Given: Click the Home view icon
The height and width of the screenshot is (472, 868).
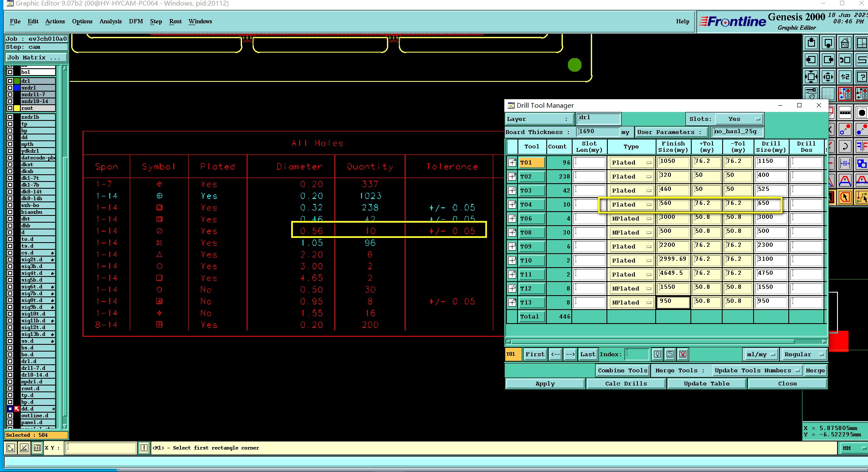Looking at the screenshot, I should click(x=845, y=43).
